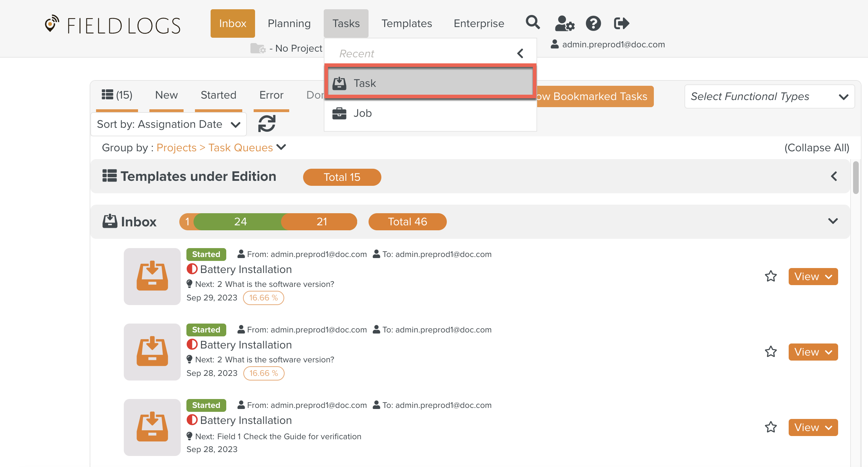Image resolution: width=868 pixels, height=467 pixels.
Task: Click the FieldLogs logo
Action: [x=113, y=25]
